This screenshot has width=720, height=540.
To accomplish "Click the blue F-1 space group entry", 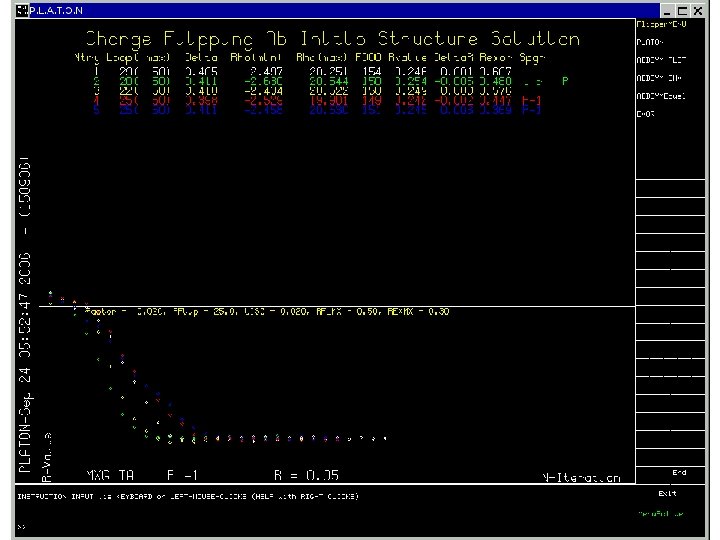I will (531, 110).
